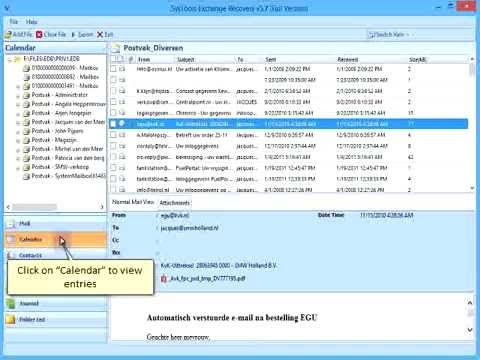
Task: Open the File menu
Action: 13,22
